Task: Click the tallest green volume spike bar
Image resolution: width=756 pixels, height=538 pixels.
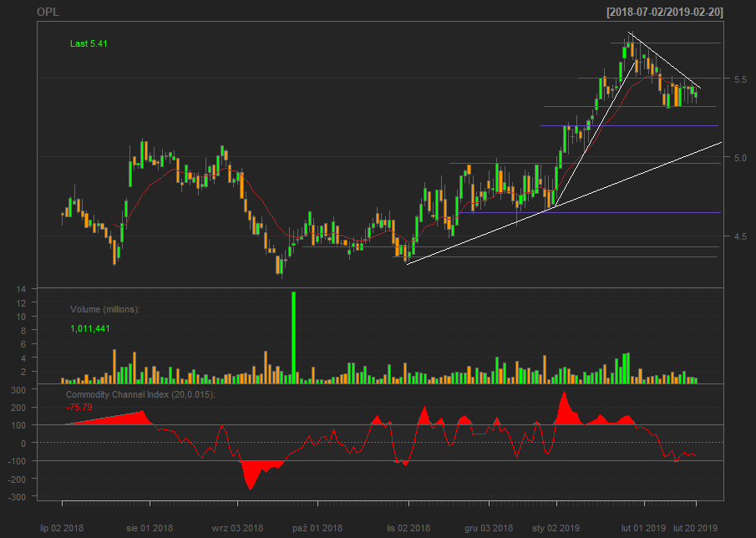Action: click(293, 338)
